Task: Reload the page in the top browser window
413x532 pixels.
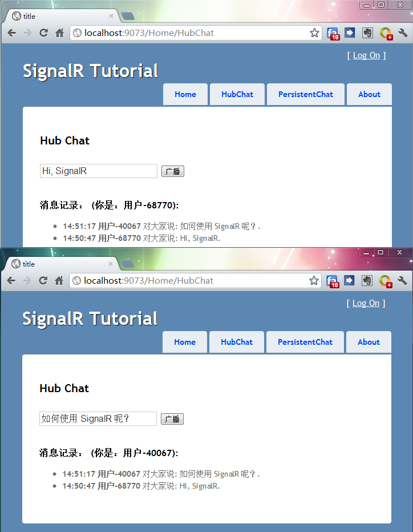Action: (43, 33)
